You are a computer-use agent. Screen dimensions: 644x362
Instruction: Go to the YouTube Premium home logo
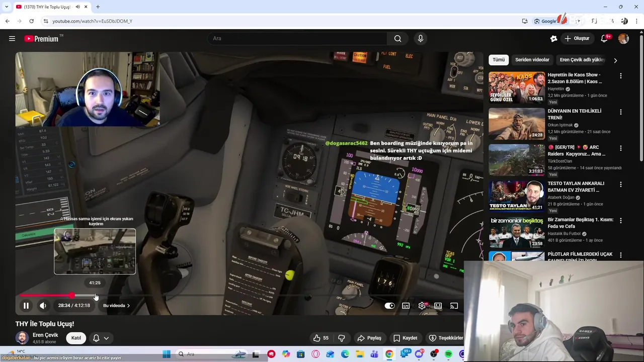click(42, 39)
